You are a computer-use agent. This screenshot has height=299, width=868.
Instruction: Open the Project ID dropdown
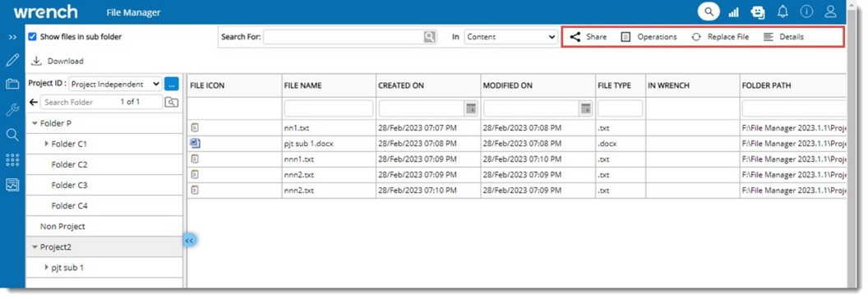(x=115, y=84)
